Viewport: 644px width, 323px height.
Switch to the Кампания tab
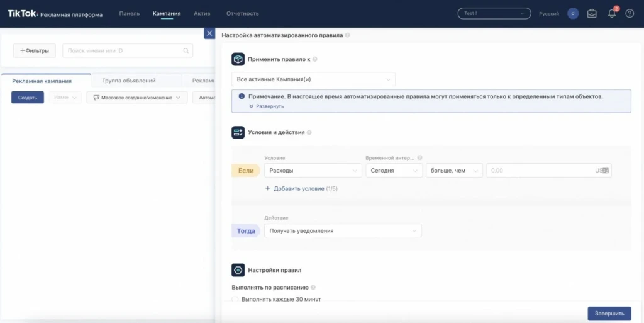[x=167, y=14]
